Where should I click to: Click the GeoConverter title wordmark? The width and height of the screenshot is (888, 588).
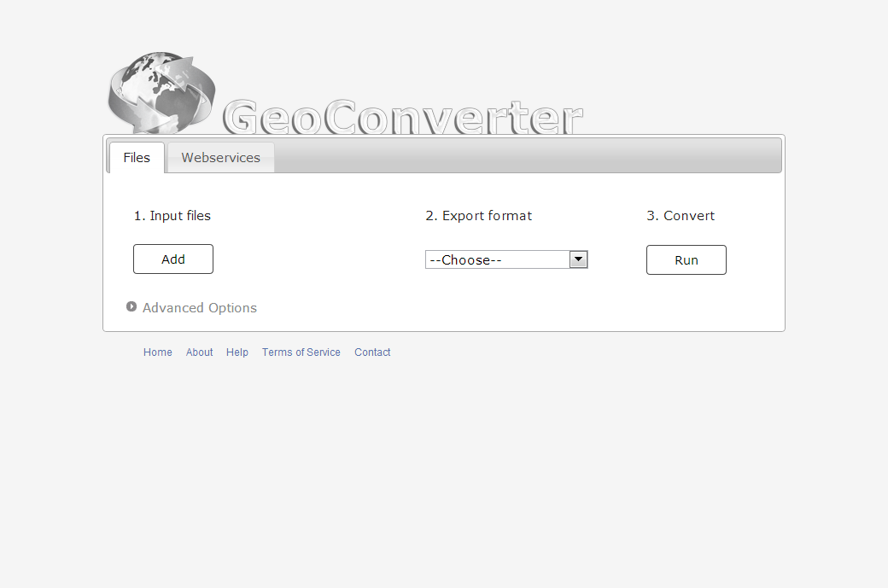click(403, 118)
